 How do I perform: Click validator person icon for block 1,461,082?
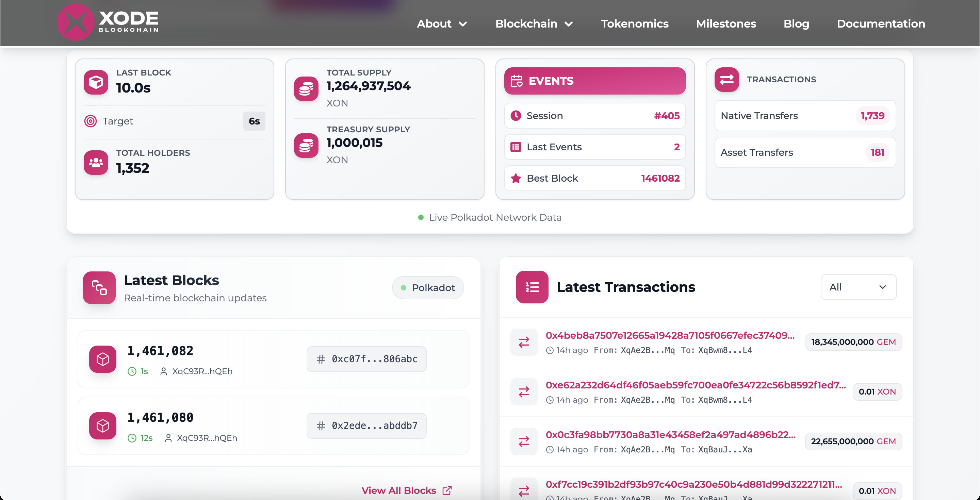(x=164, y=371)
